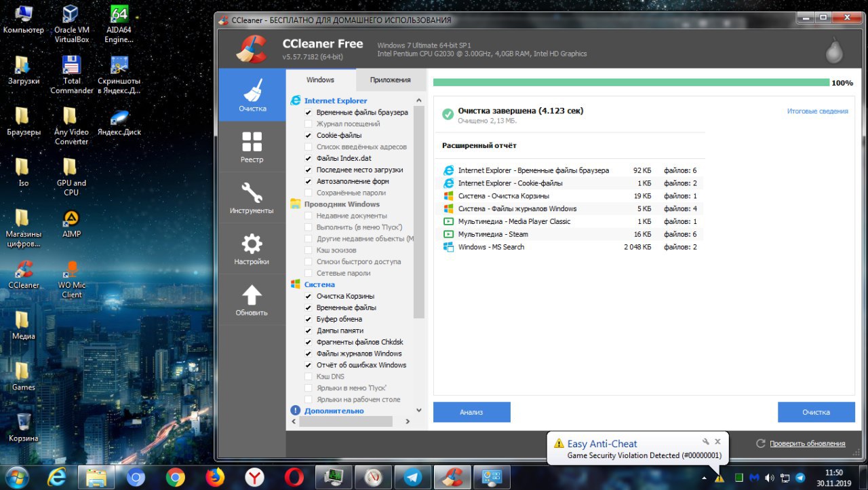Open Yandex Browser from taskbar
Image resolution: width=868 pixels, height=490 pixels.
(254, 478)
